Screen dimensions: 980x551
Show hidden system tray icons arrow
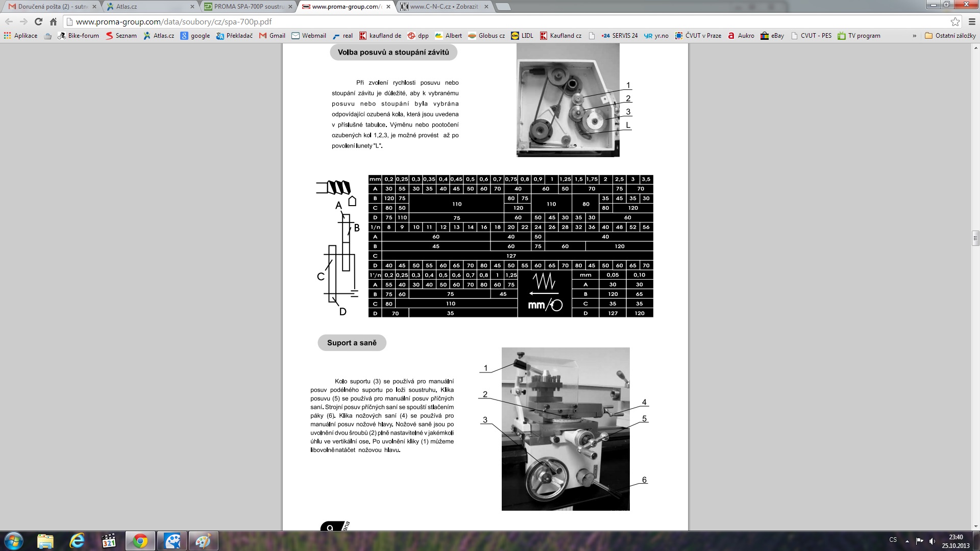(x=907, y=541)
